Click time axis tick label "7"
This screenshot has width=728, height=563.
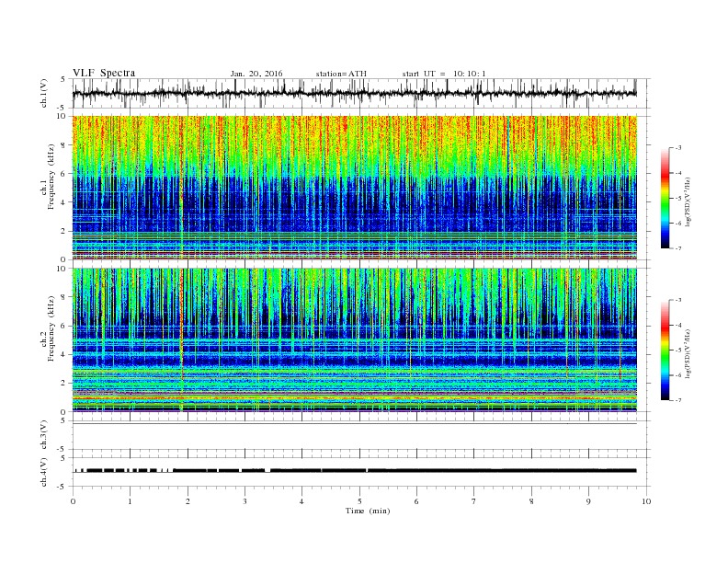click(x=474, y=501)
